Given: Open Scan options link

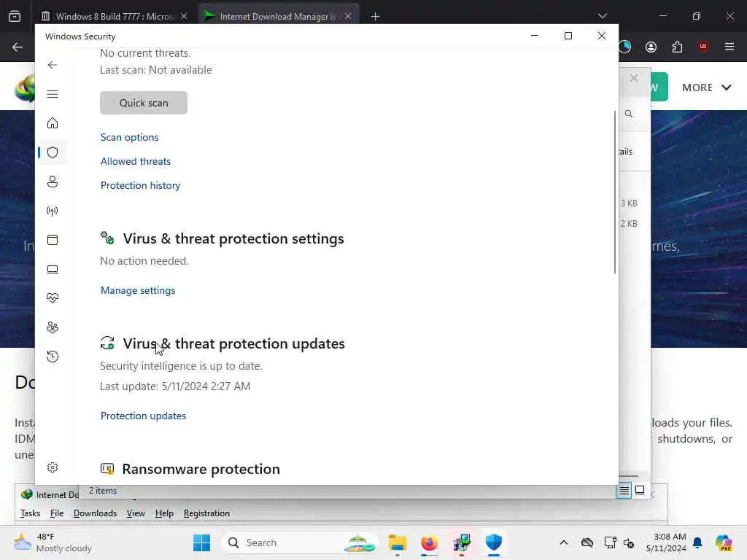Looking at the screenshot, I should point(129,137).
